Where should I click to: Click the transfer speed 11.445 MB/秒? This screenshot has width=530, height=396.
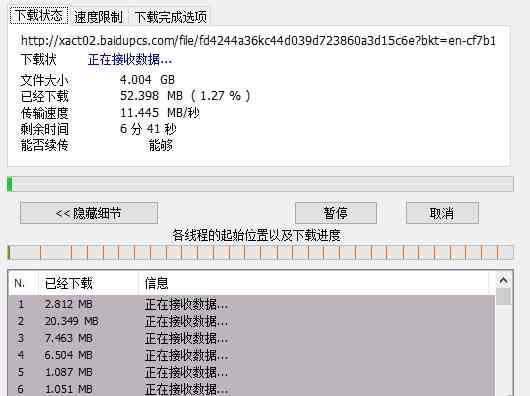(160, 113)
